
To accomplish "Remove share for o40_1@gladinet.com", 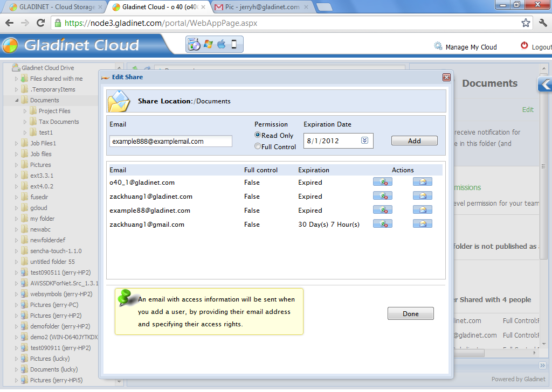I will [x=383, y=182].
